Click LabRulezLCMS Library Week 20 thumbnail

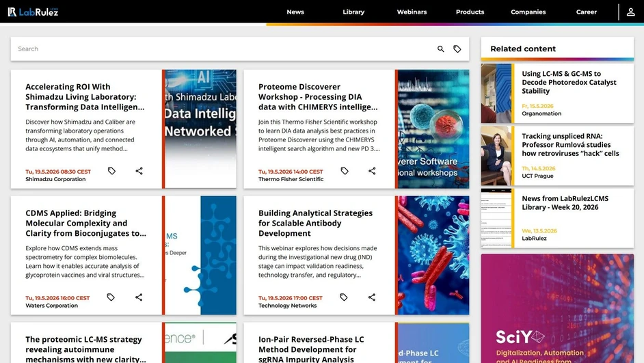[x=496, y=218]
